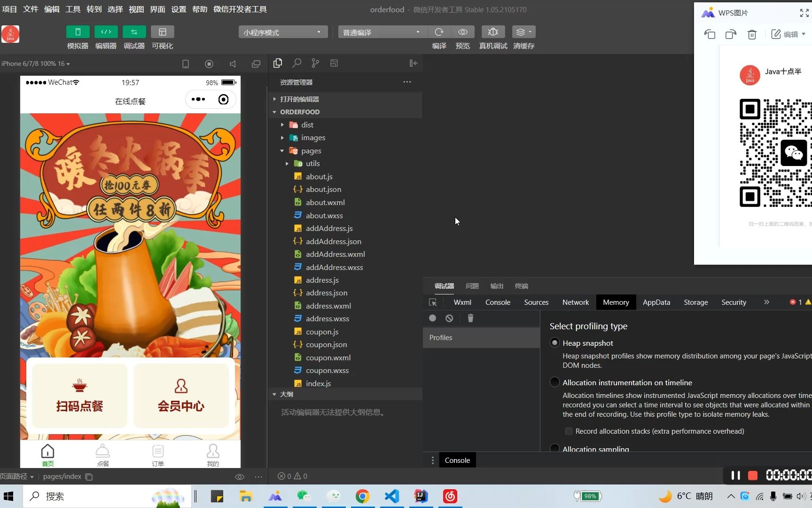Image resolution: width=812 pixels, height=508 pixels.
Task: Click the compile (编译) refresh icon
Action: [x=439, y=32]
